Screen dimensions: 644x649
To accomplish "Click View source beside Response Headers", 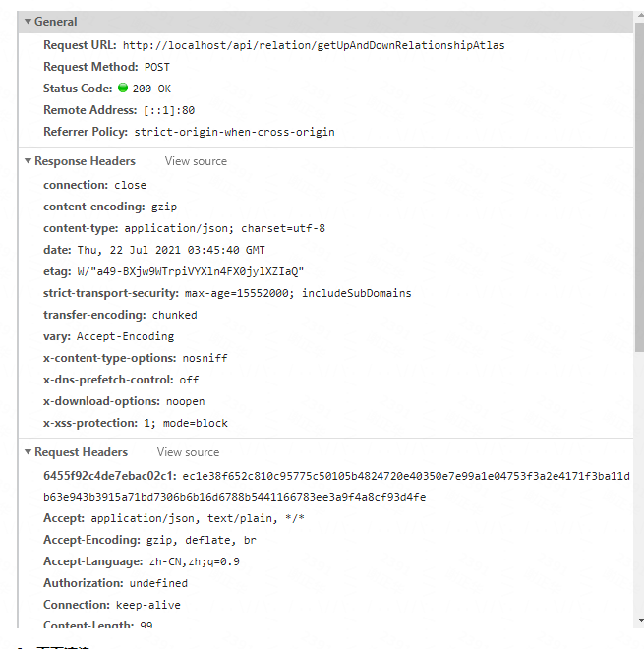I will [196, 161].
